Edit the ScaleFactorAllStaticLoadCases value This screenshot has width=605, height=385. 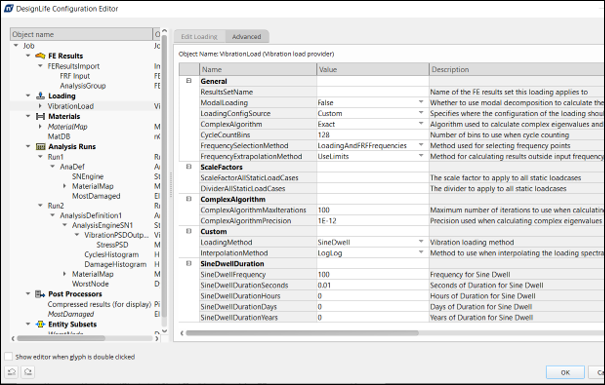tap(373, 177)
